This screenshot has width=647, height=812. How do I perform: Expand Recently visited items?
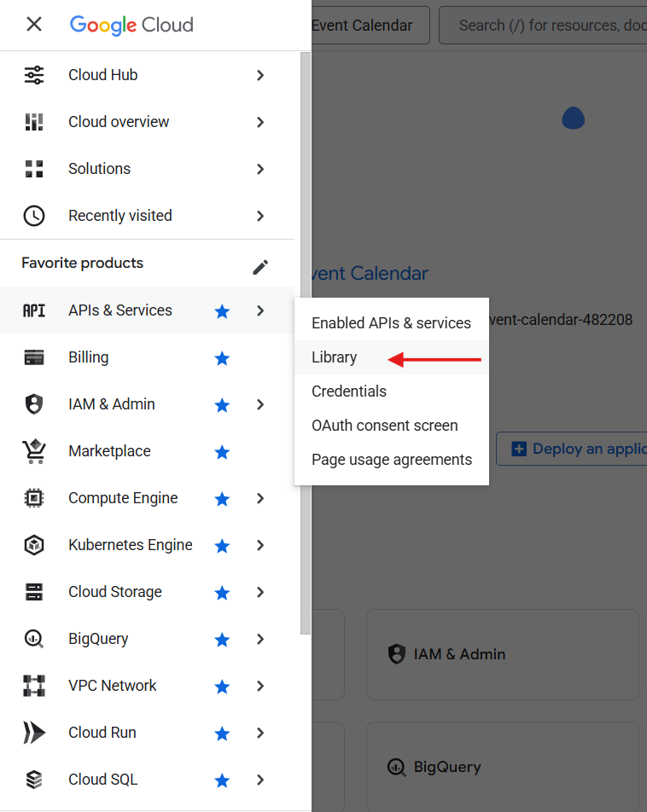259,216
